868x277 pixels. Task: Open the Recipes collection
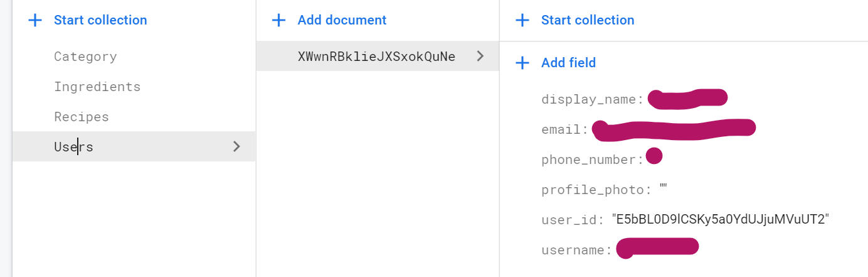82,117
